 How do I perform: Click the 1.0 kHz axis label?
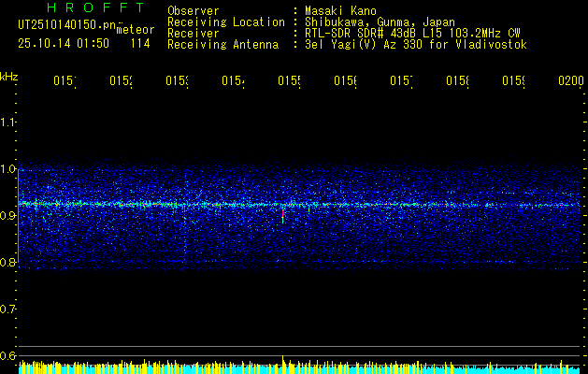(7, 169)
